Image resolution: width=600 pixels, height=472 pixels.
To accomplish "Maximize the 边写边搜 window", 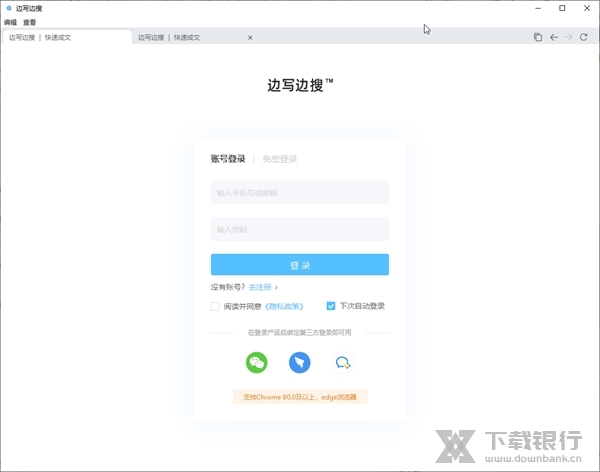I will pyautogui.click(x=562, y=8).
